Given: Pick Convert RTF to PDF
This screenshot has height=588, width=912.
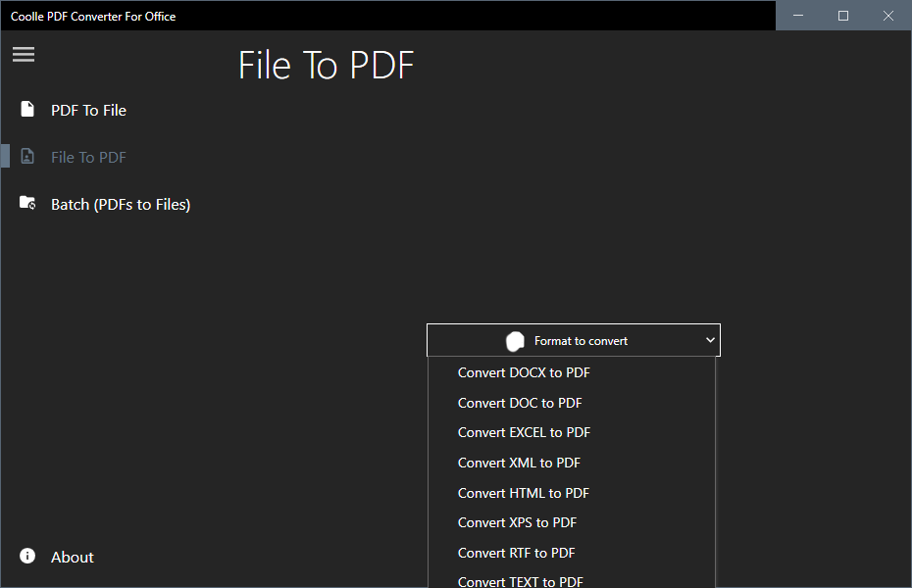Looking at the screenshot, I should click(516, 553).
